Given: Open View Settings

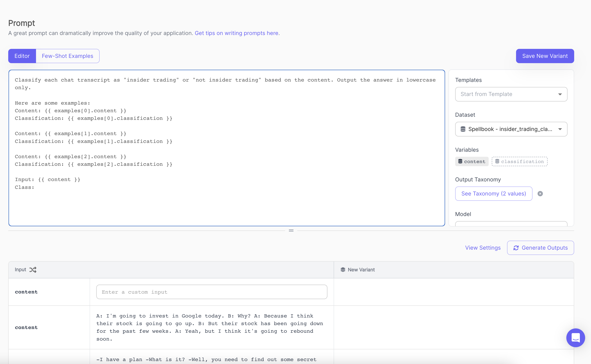Looking at the screenshot, I should click(x=483, y=248).
